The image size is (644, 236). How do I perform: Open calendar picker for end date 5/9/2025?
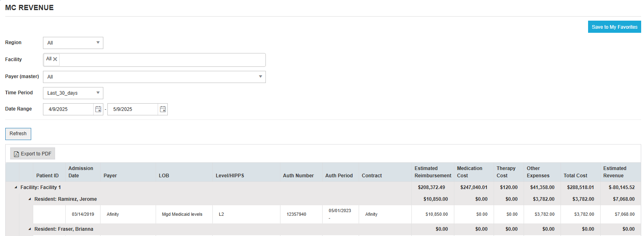tap(163, 109)
